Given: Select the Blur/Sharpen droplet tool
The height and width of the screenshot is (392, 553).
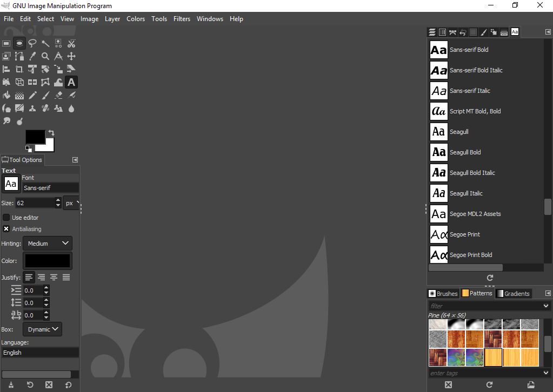Looking at the screenshot, I should 71,109.
